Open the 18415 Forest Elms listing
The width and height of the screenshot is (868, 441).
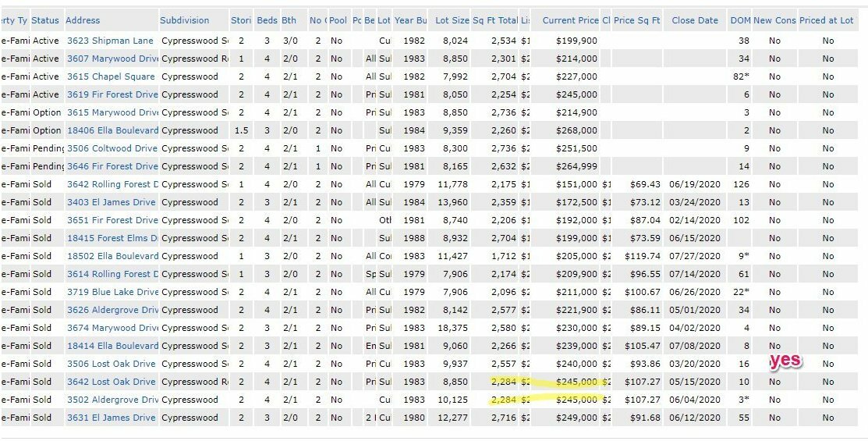(112, 238)
